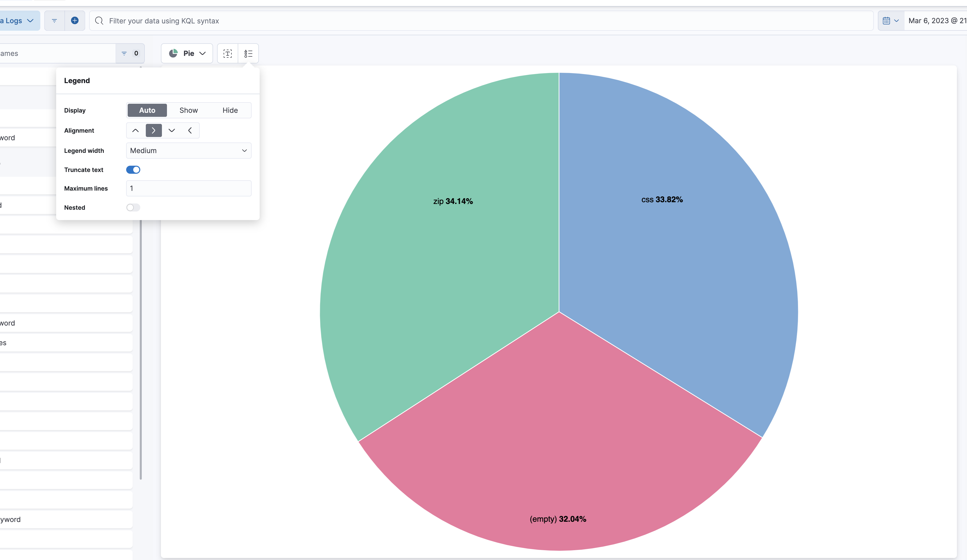This screenshot has width=967, height=560.
Task: Open the Legend width dropdown
Action: pyautogui.click(x=188, y=150)
